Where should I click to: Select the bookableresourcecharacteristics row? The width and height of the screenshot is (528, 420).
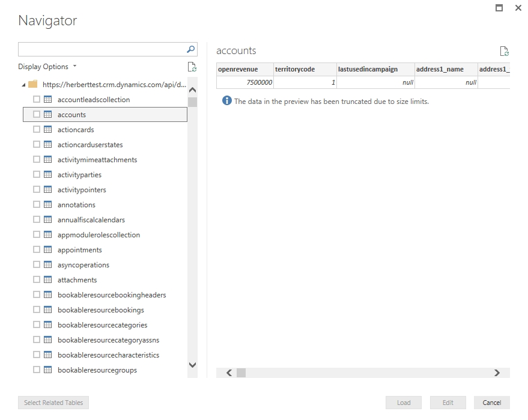[x=105, y=355]
